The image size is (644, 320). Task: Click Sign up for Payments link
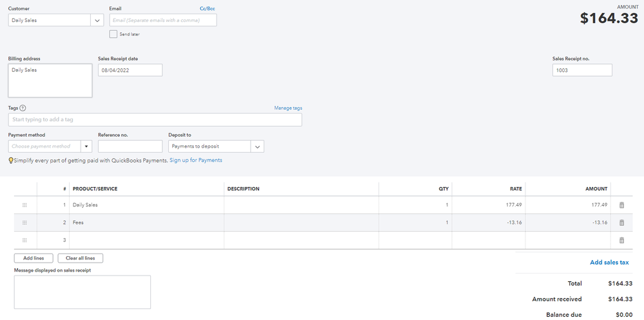pos(196,160)
